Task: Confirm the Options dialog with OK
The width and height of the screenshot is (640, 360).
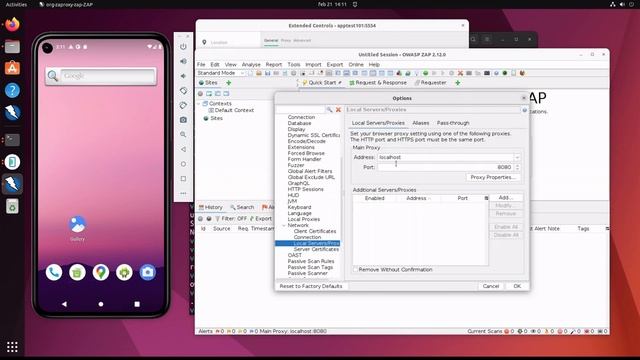Action: 517,286
